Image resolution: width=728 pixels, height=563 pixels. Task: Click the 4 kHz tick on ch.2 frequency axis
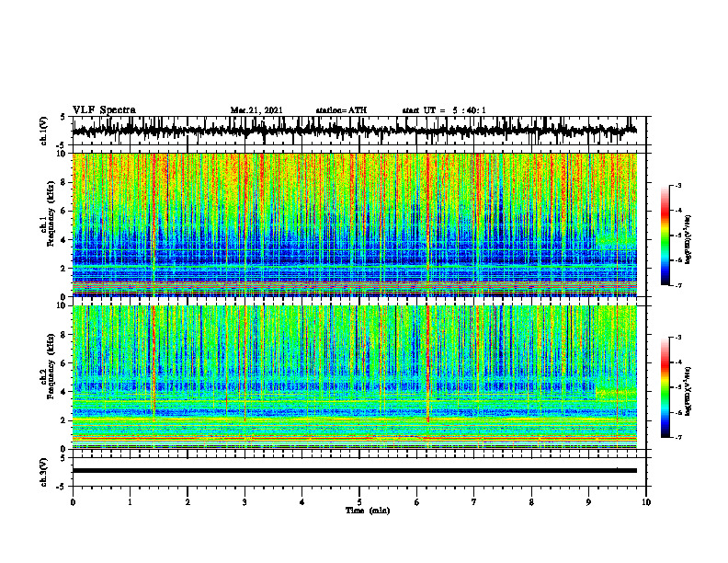coord(64,392)
